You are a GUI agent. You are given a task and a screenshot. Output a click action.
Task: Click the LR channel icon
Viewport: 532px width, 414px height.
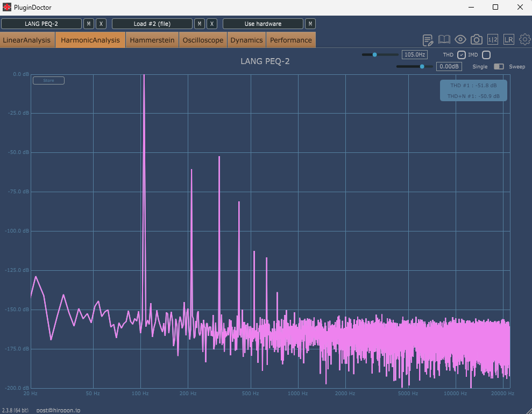[508, 39]
